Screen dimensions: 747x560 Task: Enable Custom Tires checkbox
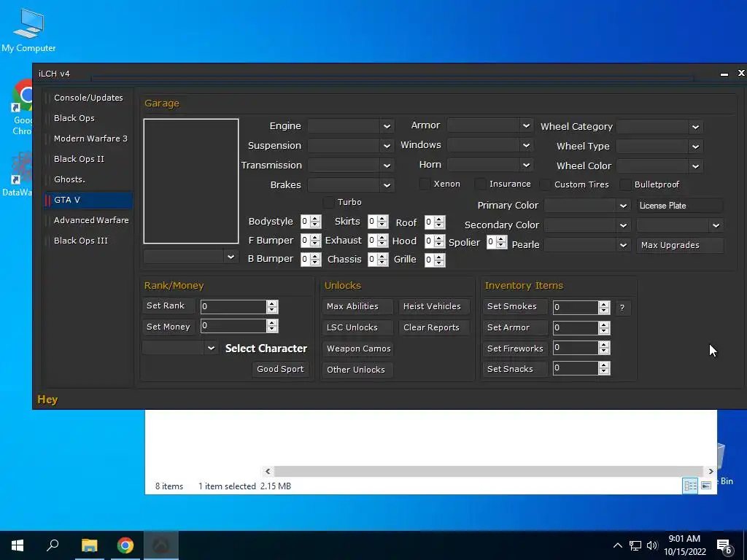(x=546, y=184)
